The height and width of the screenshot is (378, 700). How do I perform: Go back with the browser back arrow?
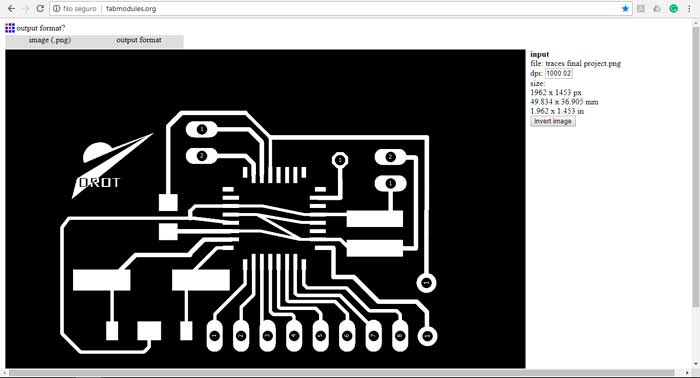[11, 8]
